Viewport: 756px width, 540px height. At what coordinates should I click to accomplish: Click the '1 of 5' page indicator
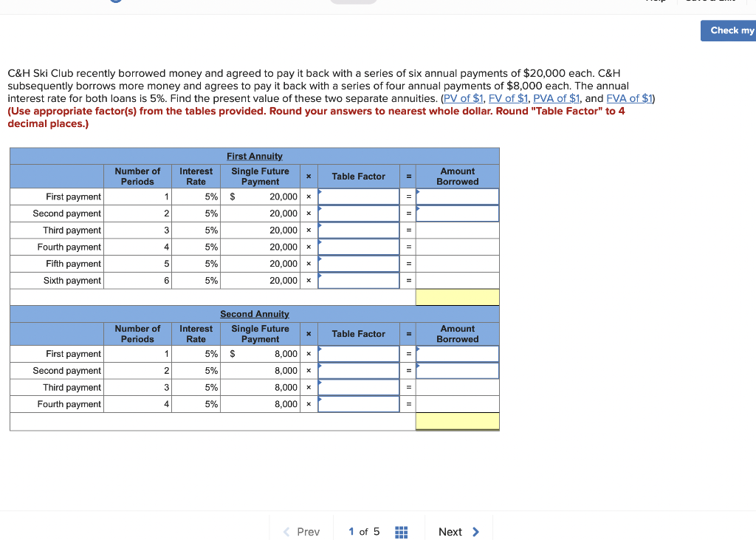[x=364, y=531]
